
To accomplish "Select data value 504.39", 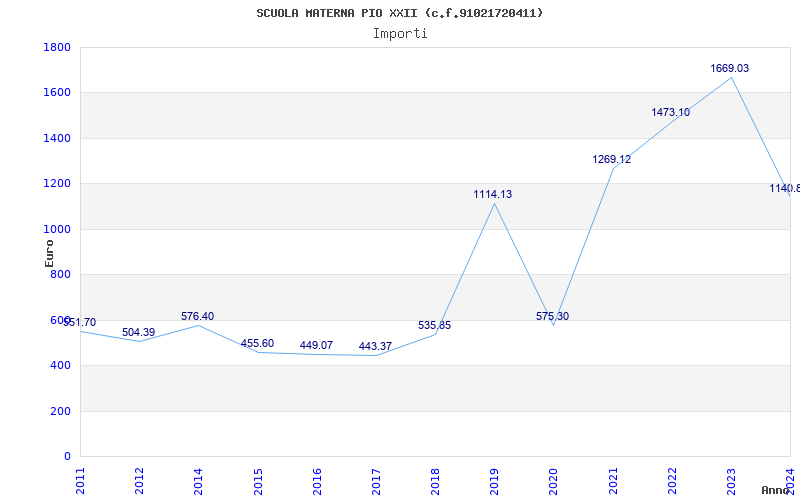I will [138, 332].
